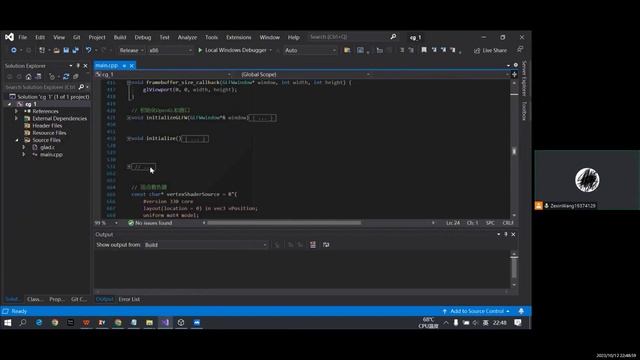Open the Debug menu

pyautogui.click(x=142, y=37)
